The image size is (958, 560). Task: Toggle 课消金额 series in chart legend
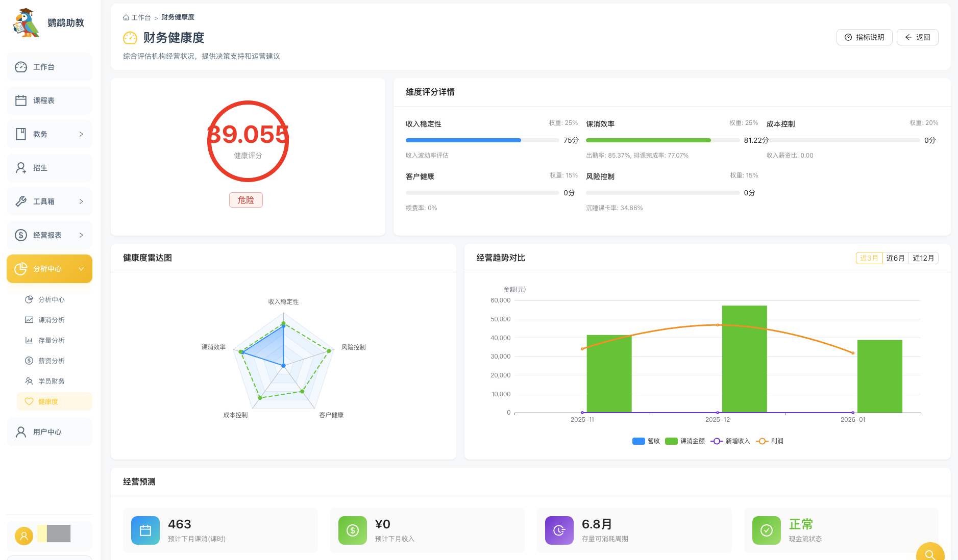[x=684, y=441]
